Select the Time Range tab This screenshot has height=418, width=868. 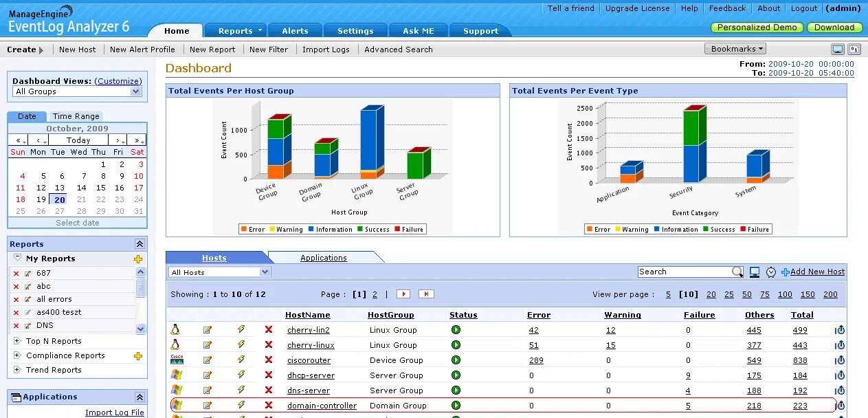[76, 116]
